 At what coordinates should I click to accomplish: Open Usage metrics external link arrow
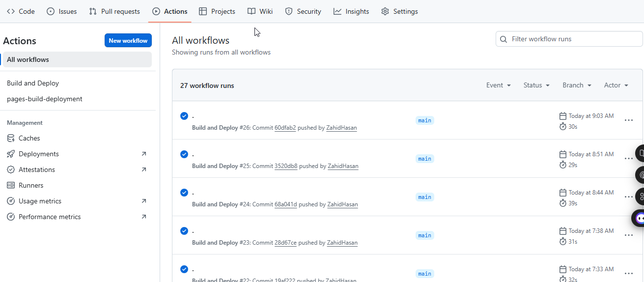144,201
